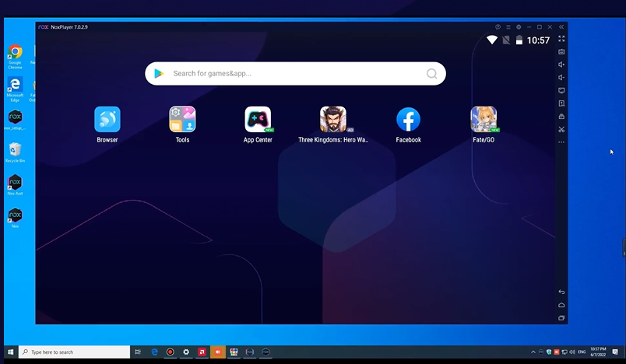The width and height of the screenshot is (626, 364).
Task: Click the Windows taskbar search box
Action: (x=74, y=352)
